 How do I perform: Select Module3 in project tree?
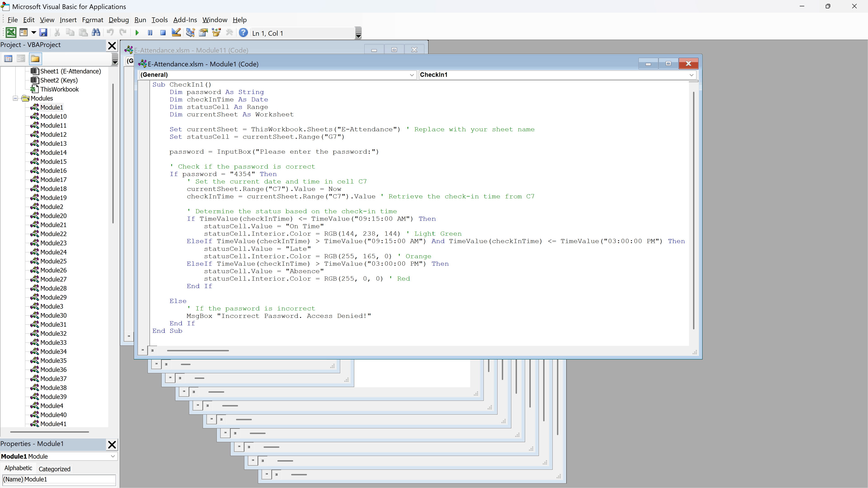52,307
